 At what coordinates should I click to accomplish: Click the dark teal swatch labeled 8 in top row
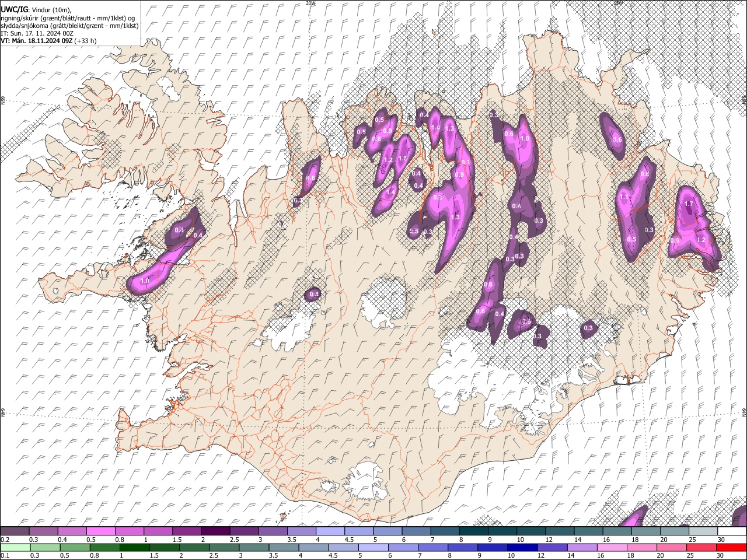pyautogui.click(x=473, y=531)
